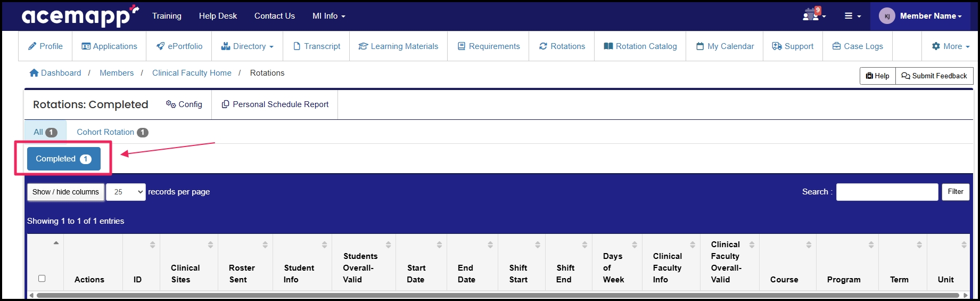Screen dimensions: 980x301
Task: Click the Filter button
Action: point(956,192)
